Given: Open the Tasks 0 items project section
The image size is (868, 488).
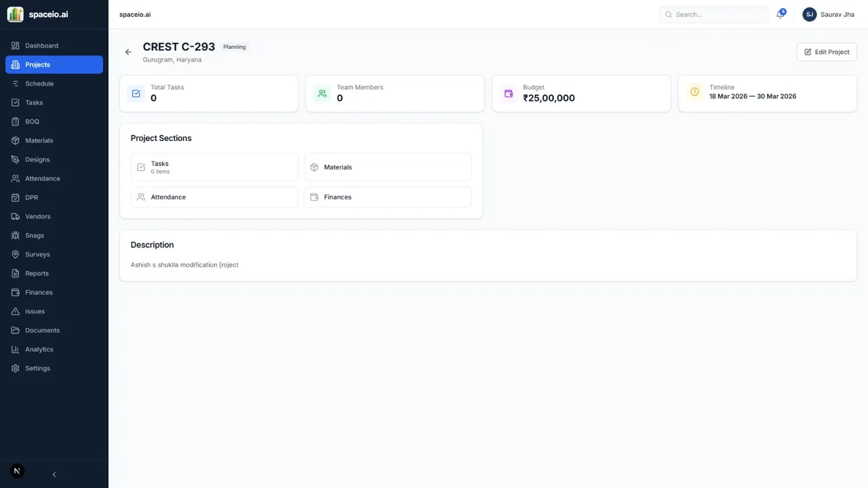Looking at the screenshot, I should point(214,167).
